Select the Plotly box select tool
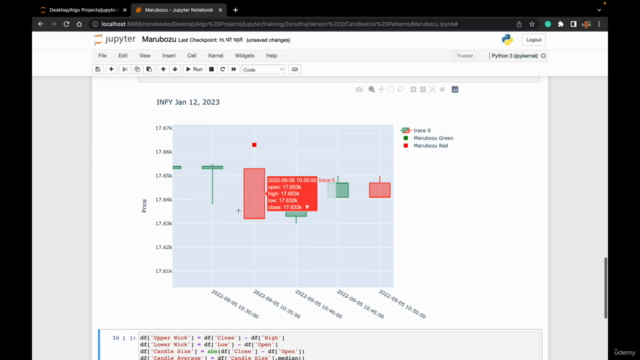640x360 pixels. pos(391,89)
